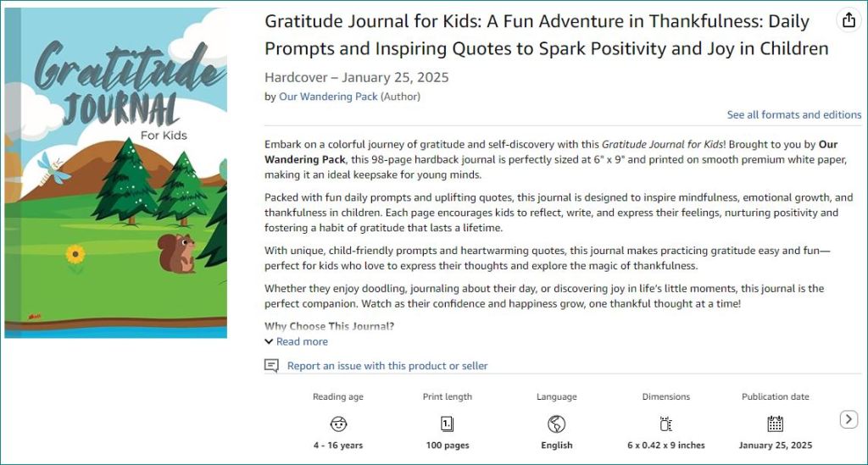The width and height of the screenshot is (868, 465).
Task: Open See all formats and editions
Action: tap(793, 114)
